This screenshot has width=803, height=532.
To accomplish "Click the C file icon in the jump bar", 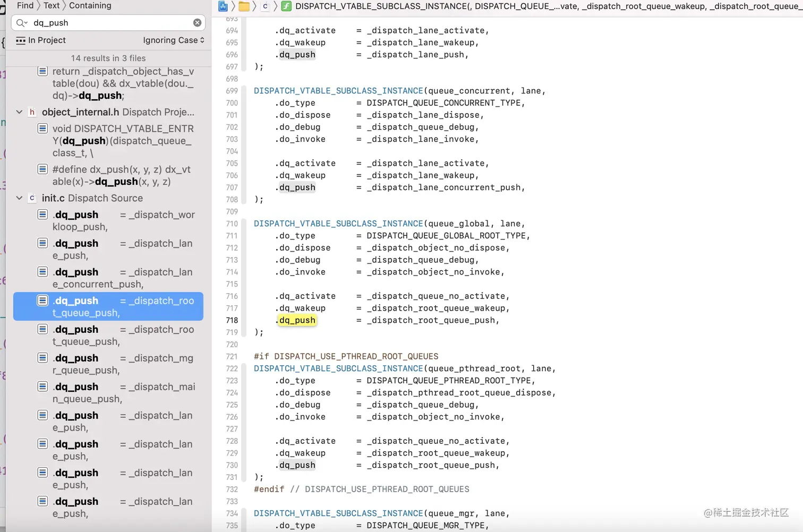I will [265, 6].
